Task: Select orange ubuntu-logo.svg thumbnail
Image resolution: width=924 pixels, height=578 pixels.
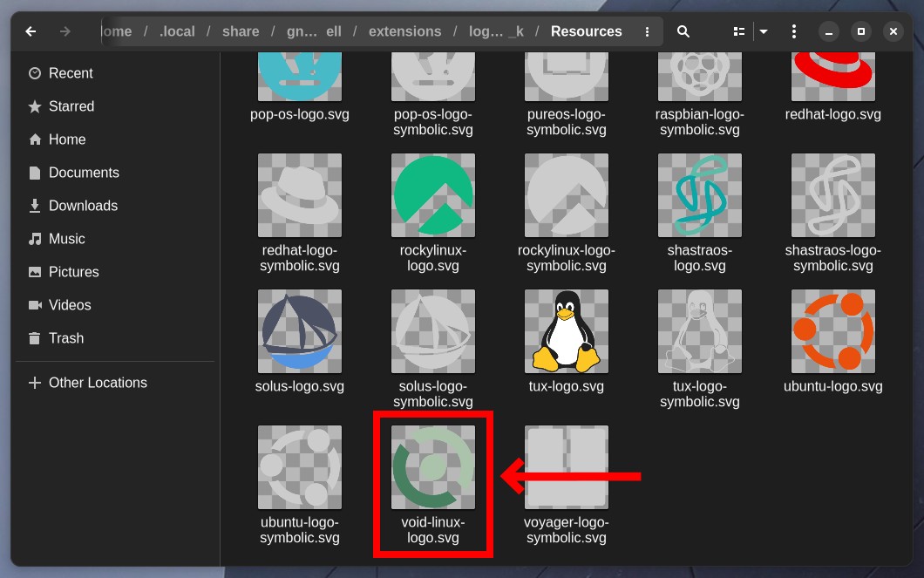Action: (x=833, y=331)
